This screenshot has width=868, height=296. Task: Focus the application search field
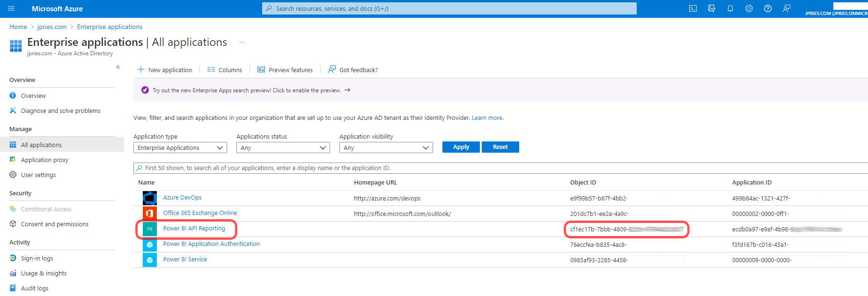point(468,168)
